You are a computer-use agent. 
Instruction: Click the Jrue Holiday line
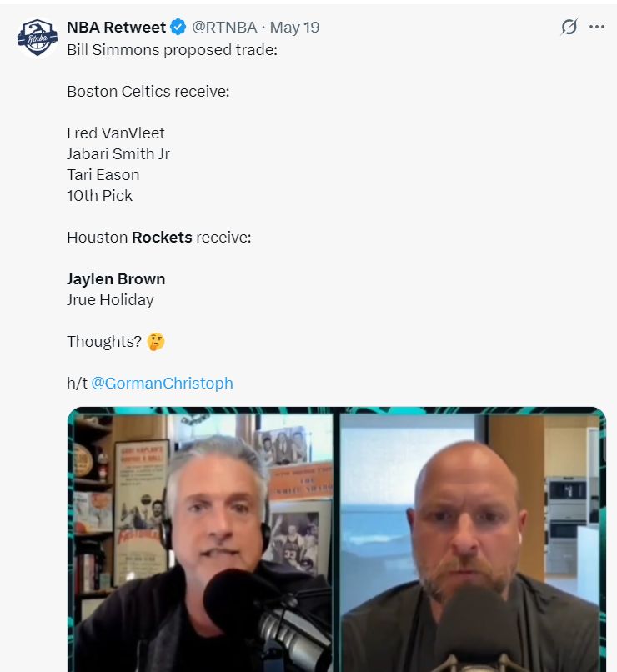coord(110,300)
